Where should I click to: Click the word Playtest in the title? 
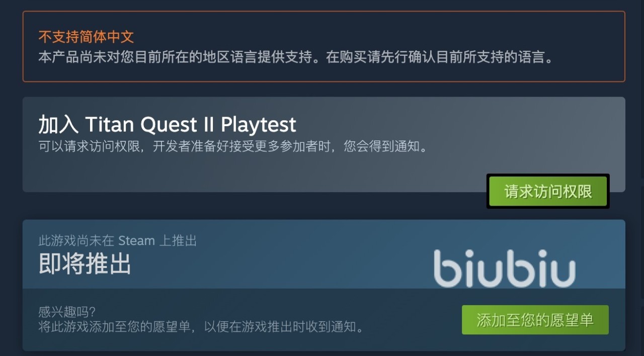point(259,125)
